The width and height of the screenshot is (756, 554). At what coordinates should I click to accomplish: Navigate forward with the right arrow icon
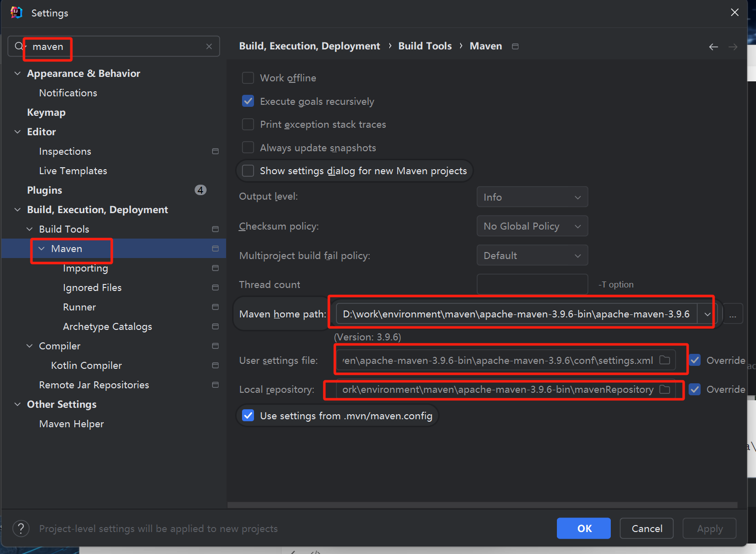click(x=733, y=46)
